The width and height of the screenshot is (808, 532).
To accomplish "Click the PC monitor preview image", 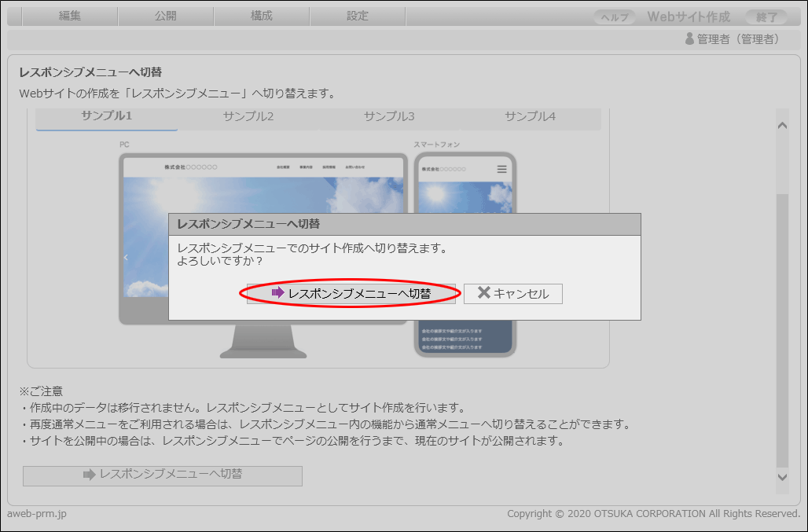I will [x=263, y=193].
